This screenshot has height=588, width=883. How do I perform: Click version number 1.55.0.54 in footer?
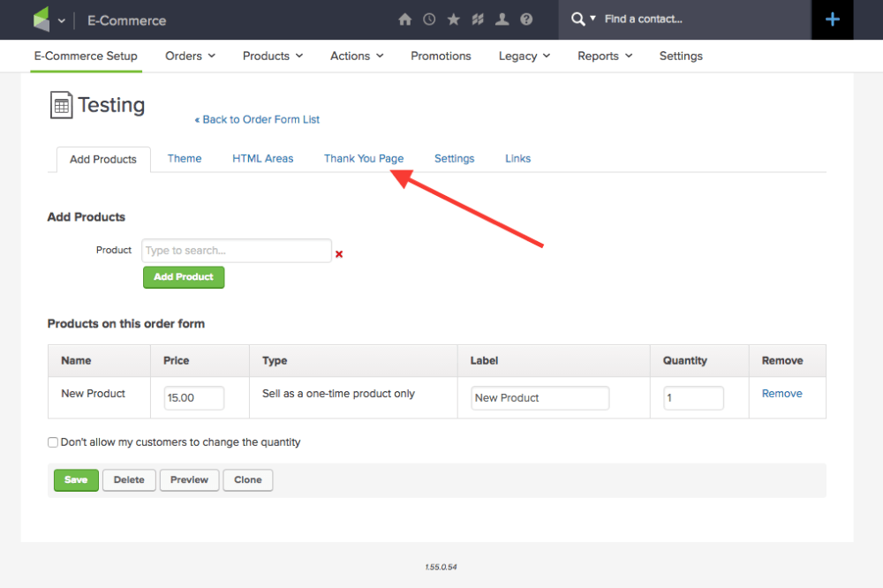click(x=441, y=567)
